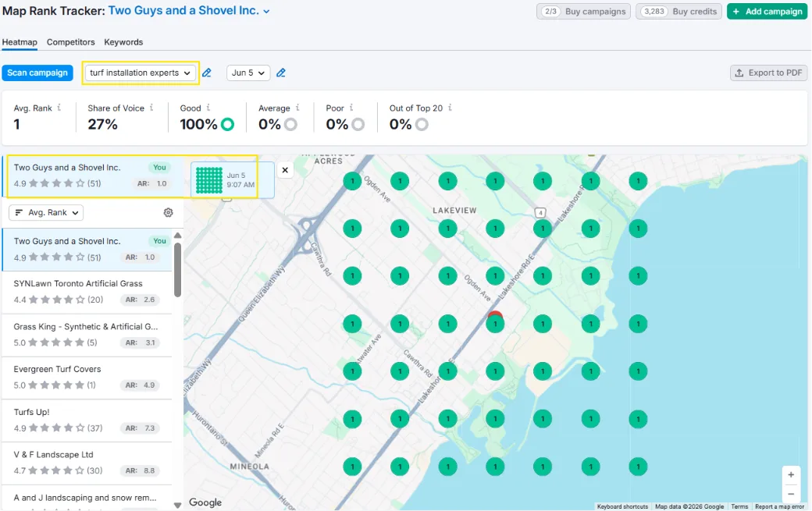
Task: Click the sort icon in Avg. Rank dropdown
Action: (x=19, y=212)
